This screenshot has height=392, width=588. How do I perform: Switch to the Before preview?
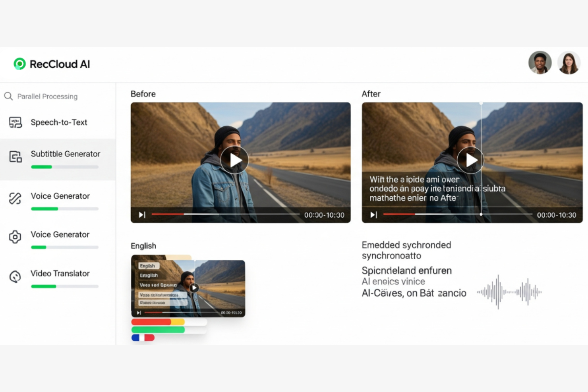pos(143,94)
